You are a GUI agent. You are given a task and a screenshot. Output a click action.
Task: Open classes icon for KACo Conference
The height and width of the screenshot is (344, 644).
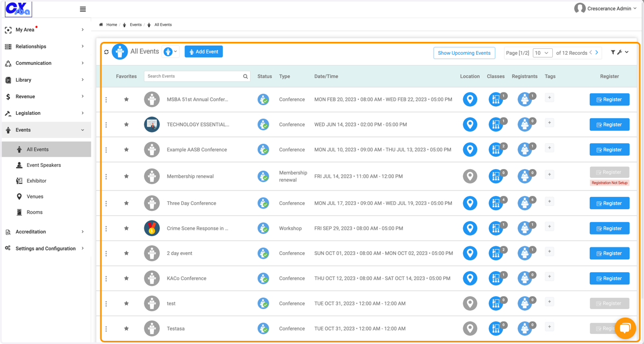(x=496, y=279)
